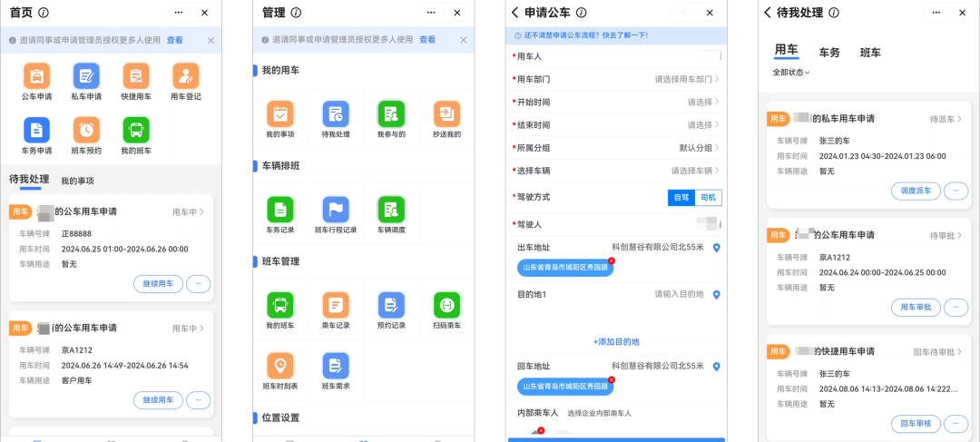Click +添加目的地 link

click(x=615, y=342)
